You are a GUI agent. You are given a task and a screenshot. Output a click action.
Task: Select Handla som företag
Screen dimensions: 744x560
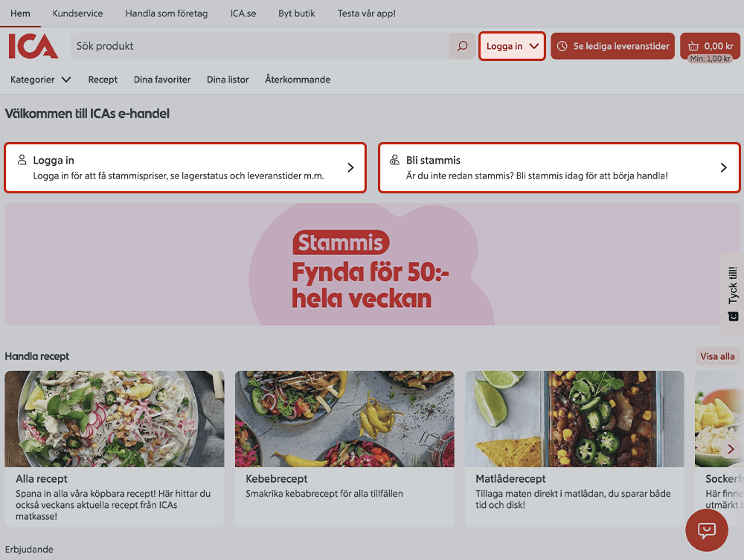pos(167,13)
